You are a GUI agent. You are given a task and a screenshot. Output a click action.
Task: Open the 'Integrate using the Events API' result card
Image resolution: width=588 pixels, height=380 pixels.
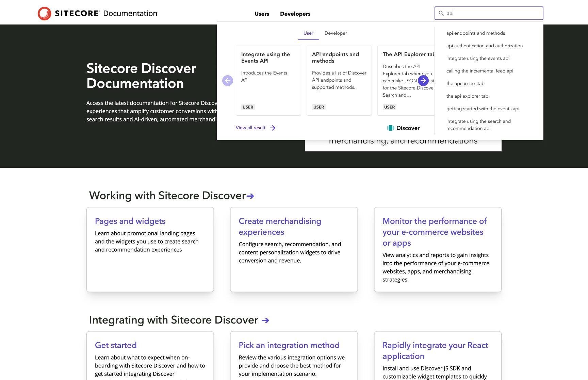268,81
